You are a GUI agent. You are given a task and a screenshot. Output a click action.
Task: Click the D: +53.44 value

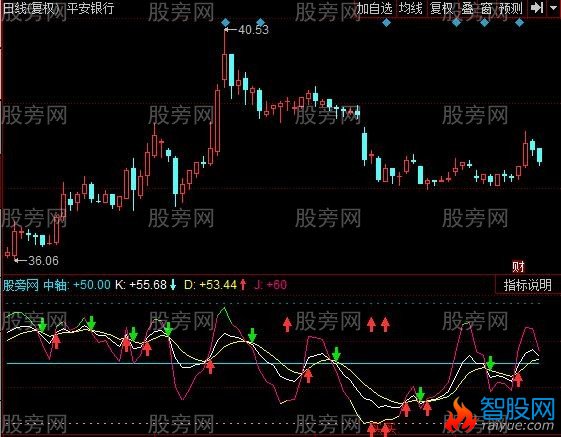tap(210, 285)
